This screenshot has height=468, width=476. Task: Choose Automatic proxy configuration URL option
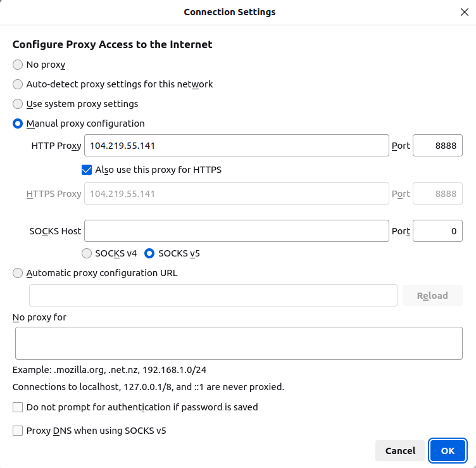click(18, 273)
